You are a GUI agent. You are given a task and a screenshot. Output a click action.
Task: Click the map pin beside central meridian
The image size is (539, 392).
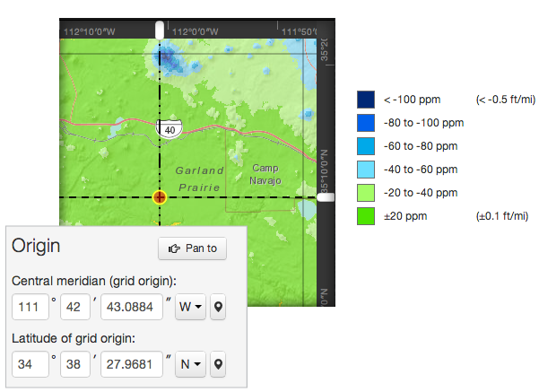(218, 307)
